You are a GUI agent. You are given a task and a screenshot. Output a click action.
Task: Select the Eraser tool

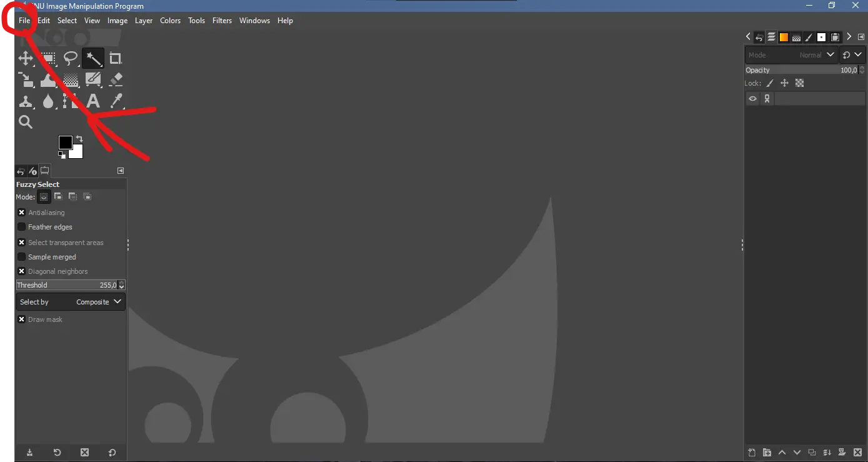pyautogui.click(x=116, y=79)
